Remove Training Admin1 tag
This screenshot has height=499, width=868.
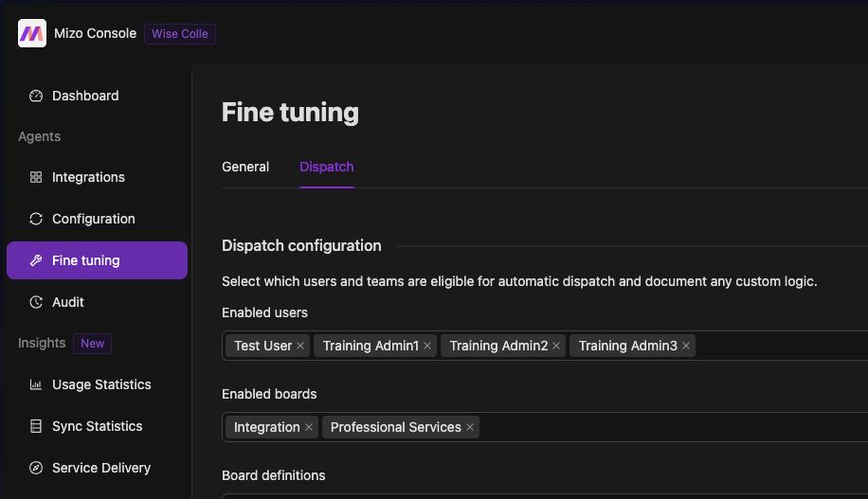(427, 346)
